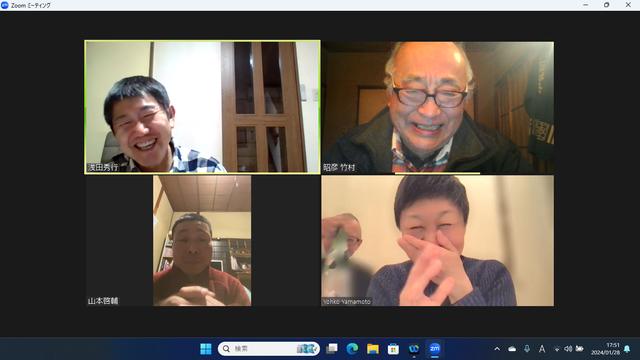Switch to the Webex app on taskbar
Image resolution: width=640 pixels, height=360 pixels.
(414, 349)
